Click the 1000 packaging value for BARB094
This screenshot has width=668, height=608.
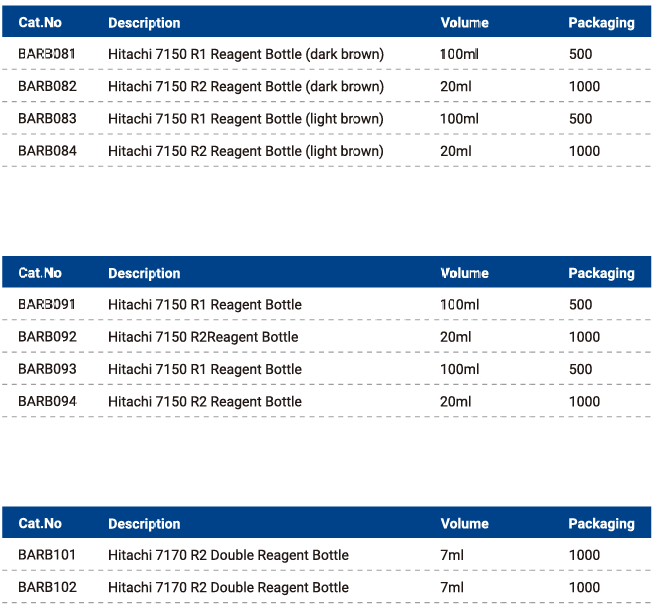[584, 401]
